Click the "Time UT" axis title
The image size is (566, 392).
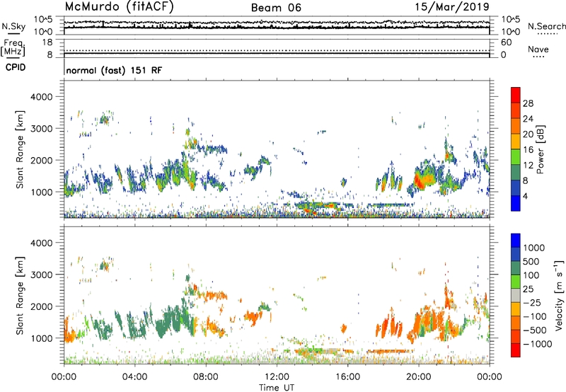[x=277, y=388]
